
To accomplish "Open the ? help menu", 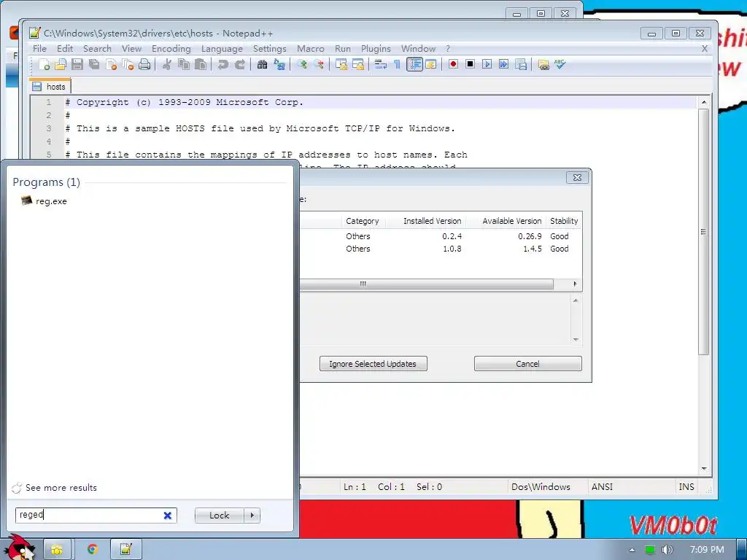I will tap(448, 49).
